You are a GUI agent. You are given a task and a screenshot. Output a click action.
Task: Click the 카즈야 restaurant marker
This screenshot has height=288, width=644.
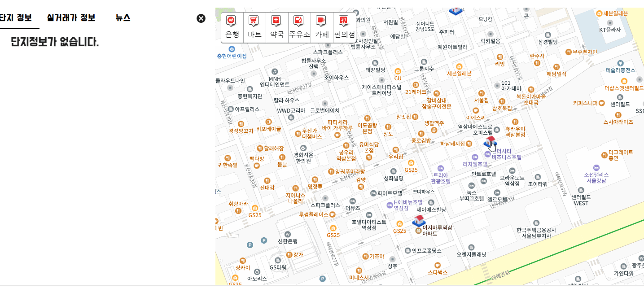click(366, 256)
